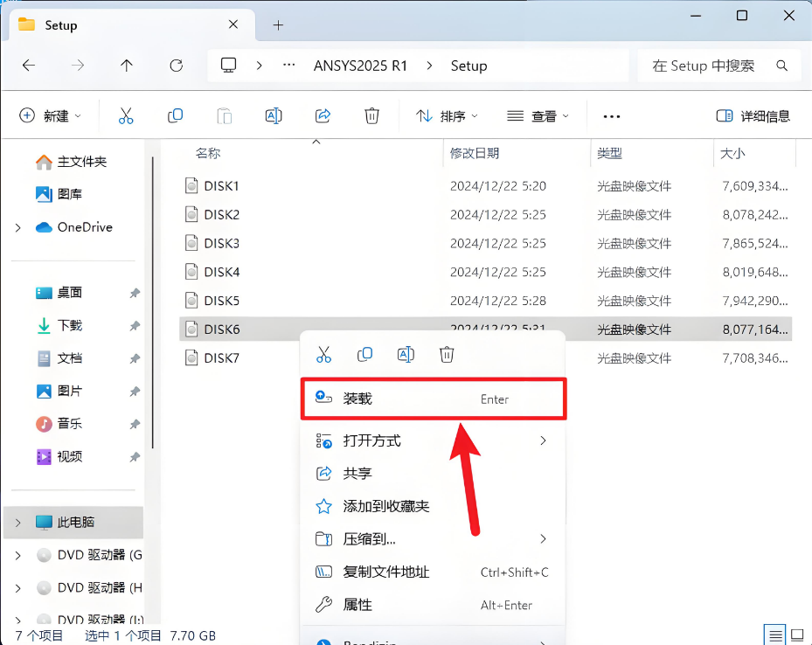
Task: Open Videos in the navigation pane
Action: (59, 456)
